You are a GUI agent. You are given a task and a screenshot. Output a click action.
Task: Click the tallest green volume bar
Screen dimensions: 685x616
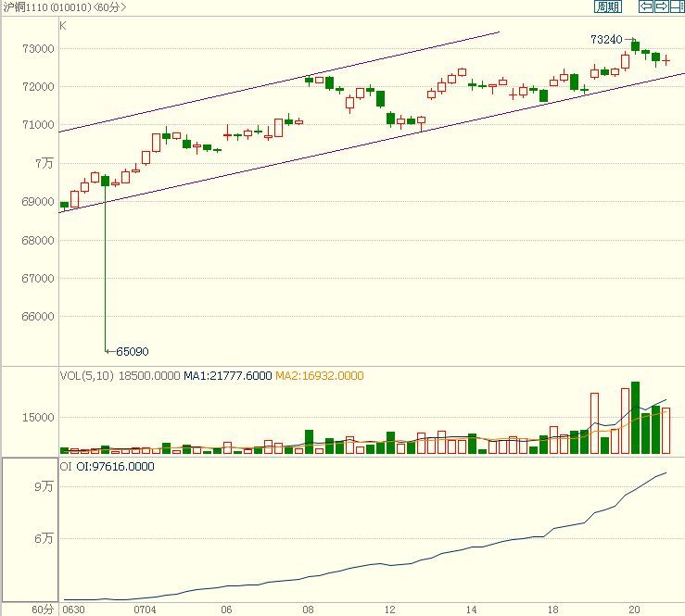(635, 418)
